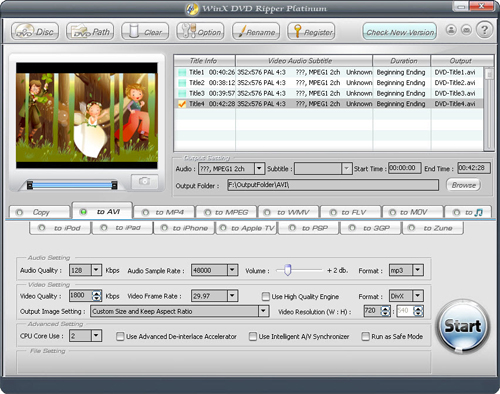Click Check New Version button
Image resolution: width=500 pixels, height=394 pixels.
(400, 32)
